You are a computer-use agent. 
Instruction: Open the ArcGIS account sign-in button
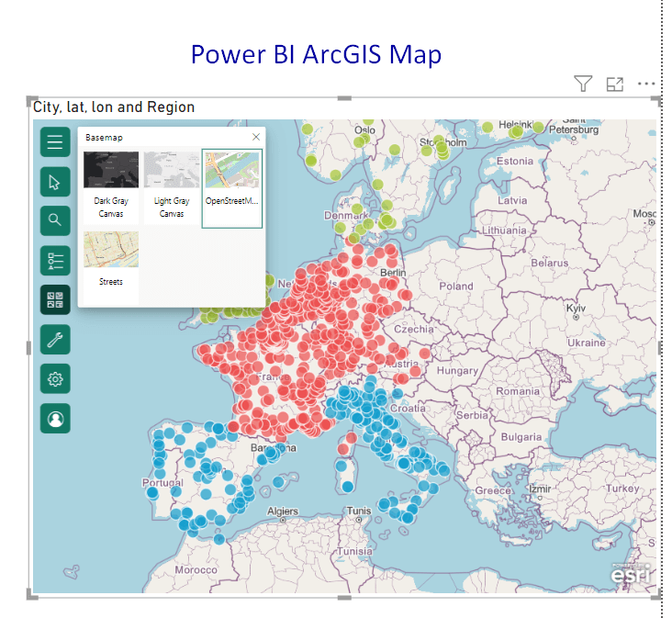coord(55,419)
